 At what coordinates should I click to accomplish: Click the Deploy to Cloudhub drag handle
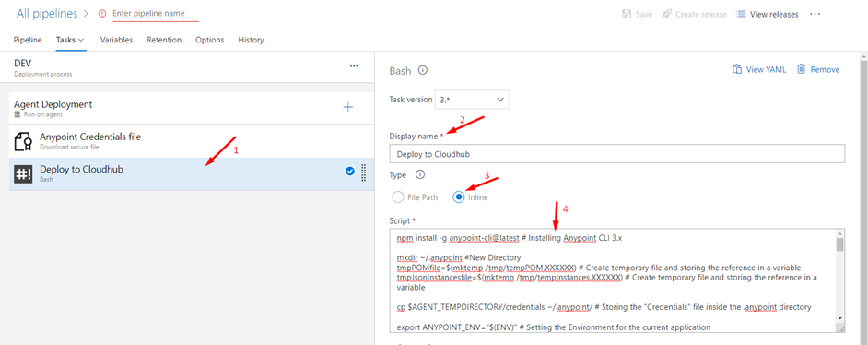pyautogui.click(x=364, y=172)
